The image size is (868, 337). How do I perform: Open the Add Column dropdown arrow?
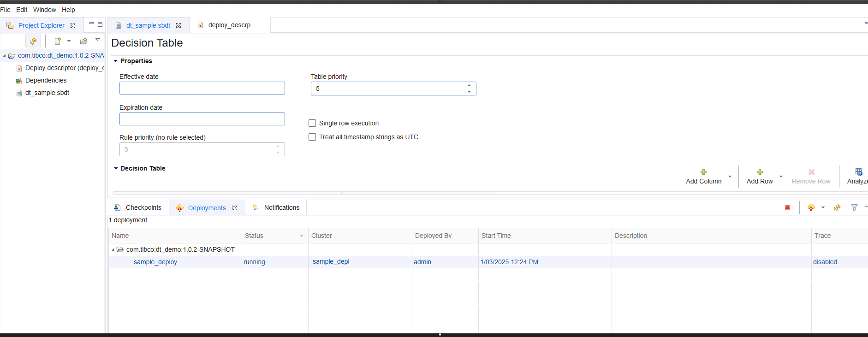730,177
